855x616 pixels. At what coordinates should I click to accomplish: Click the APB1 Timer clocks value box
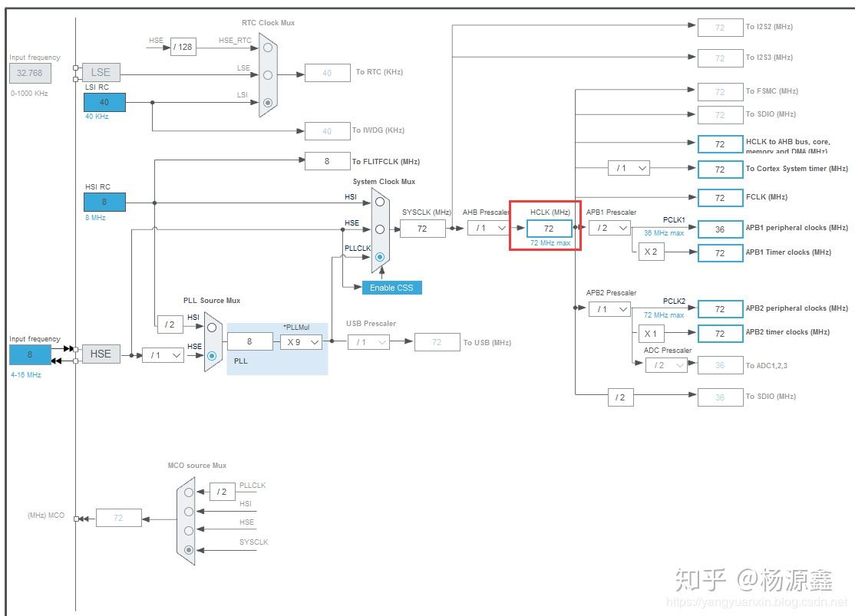click(721, 253)
